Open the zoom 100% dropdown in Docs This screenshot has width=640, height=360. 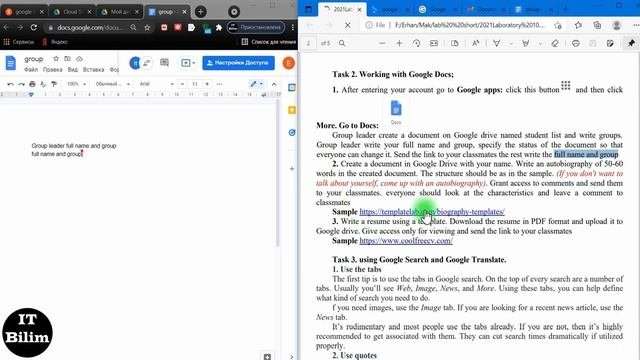76,84
